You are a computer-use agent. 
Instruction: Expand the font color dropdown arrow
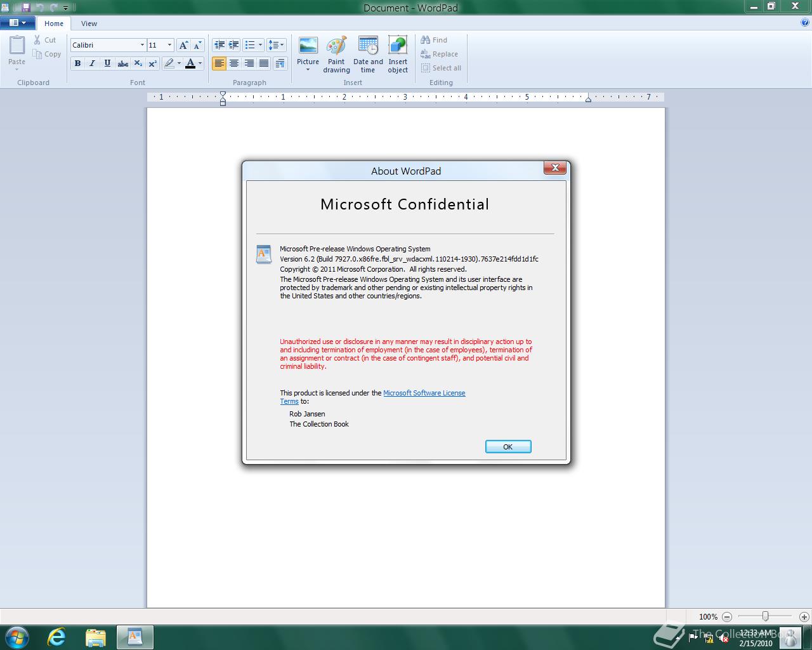(x=200, y=63)
